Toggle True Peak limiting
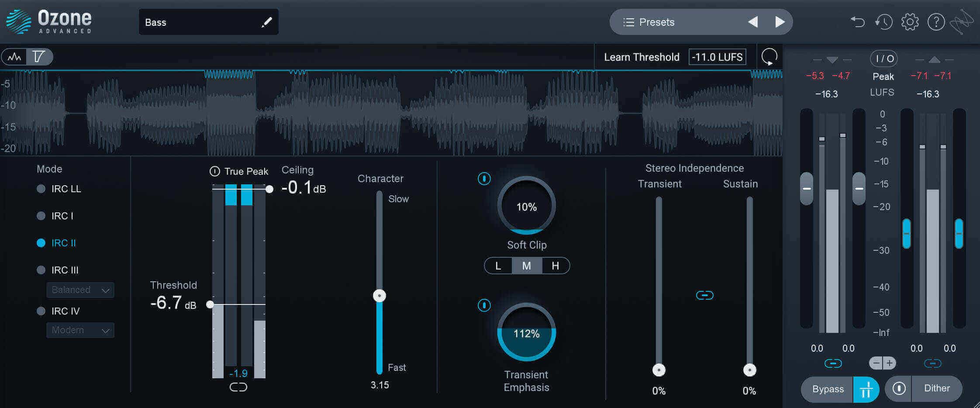This screenshot has width=980, height=408. 214,171
